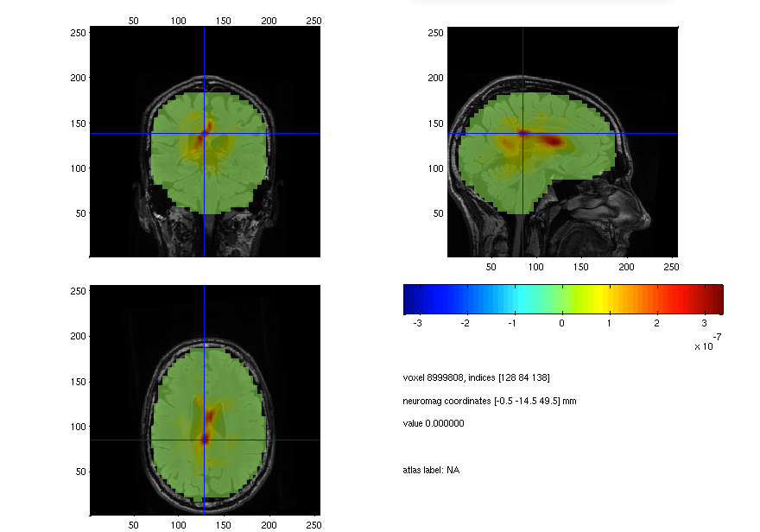
Task: Click the axial slice view at bottom left
Action: click(205, 400)
